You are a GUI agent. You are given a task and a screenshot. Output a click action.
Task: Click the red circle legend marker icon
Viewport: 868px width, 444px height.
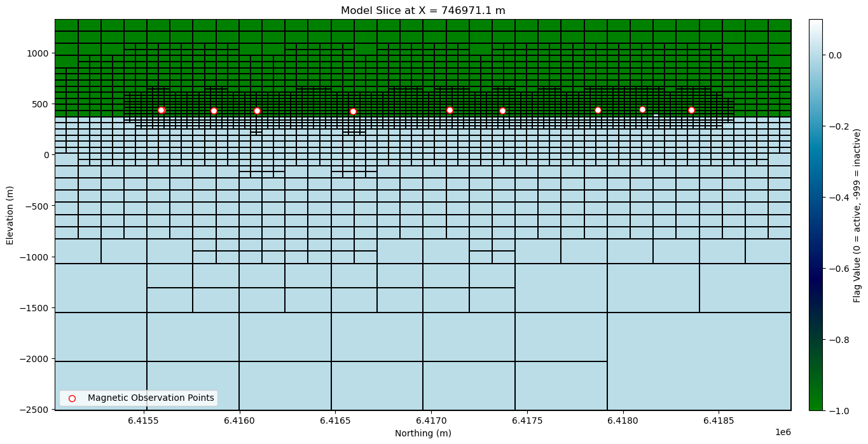tap(72, 398)
